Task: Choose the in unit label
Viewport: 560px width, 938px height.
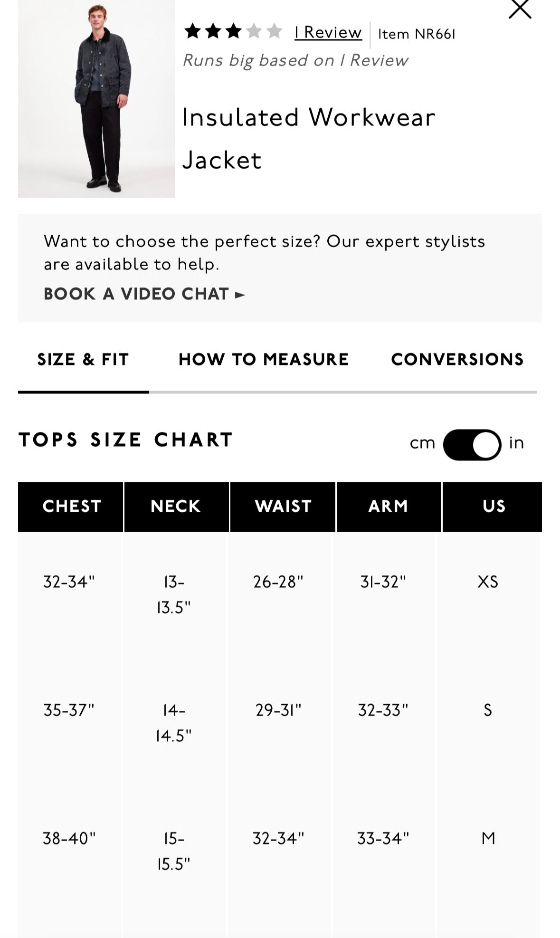Action: tap(516, 443)
